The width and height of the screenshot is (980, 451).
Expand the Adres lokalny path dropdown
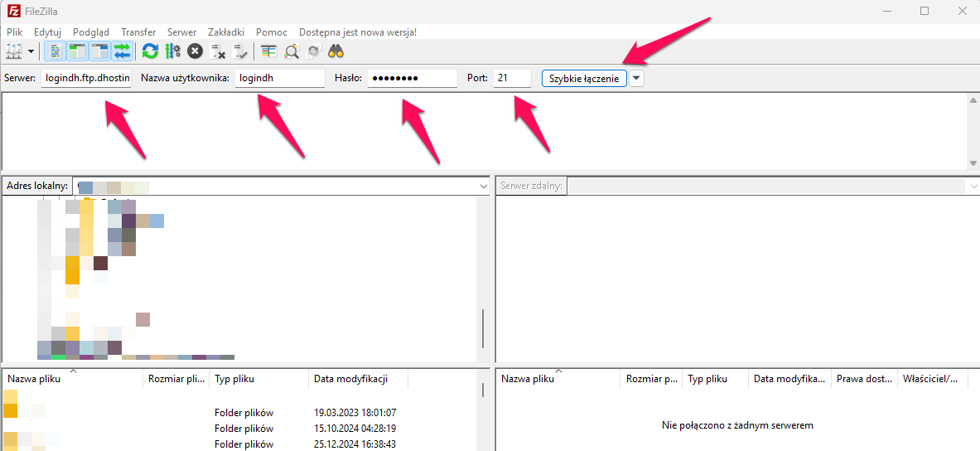[483, 187]
